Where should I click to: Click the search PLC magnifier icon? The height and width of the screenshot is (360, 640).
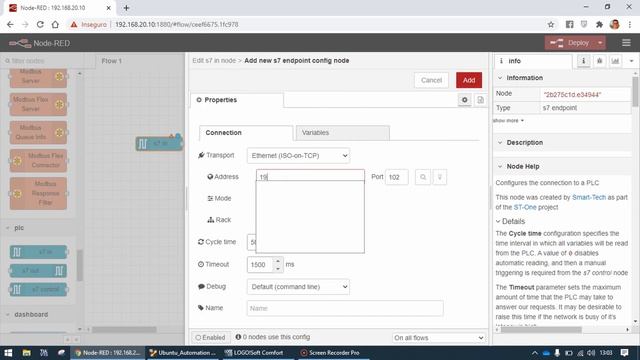pos(423,177)
